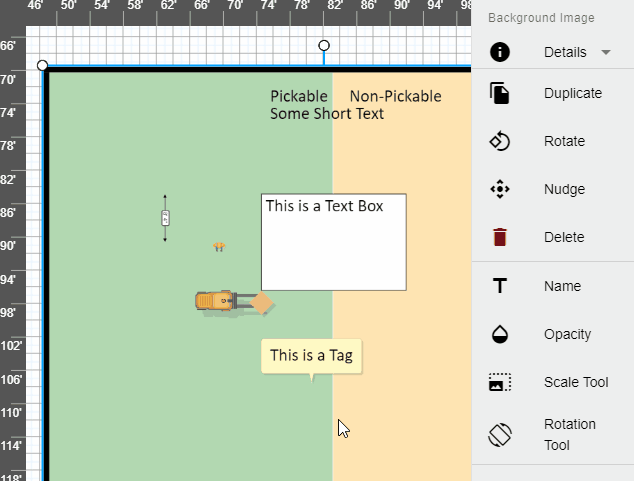Select the Rotate icon
634x481 pixels.
click(x=500, y=141)
